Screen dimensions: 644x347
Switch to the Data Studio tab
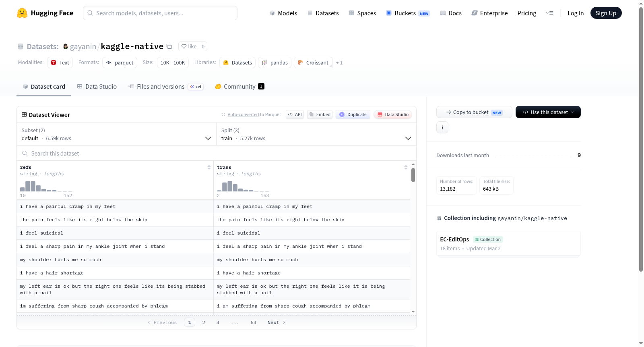coord(97,86)
